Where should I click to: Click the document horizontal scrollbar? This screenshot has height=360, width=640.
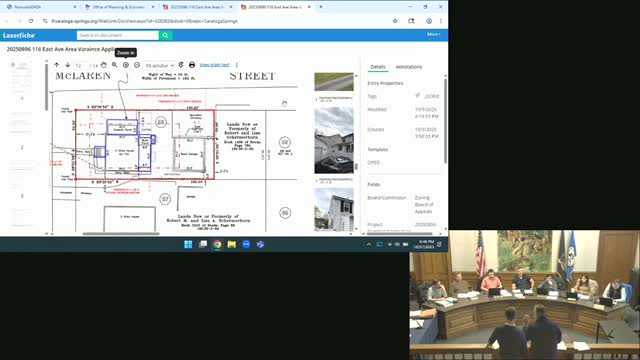tap(121, 234)
